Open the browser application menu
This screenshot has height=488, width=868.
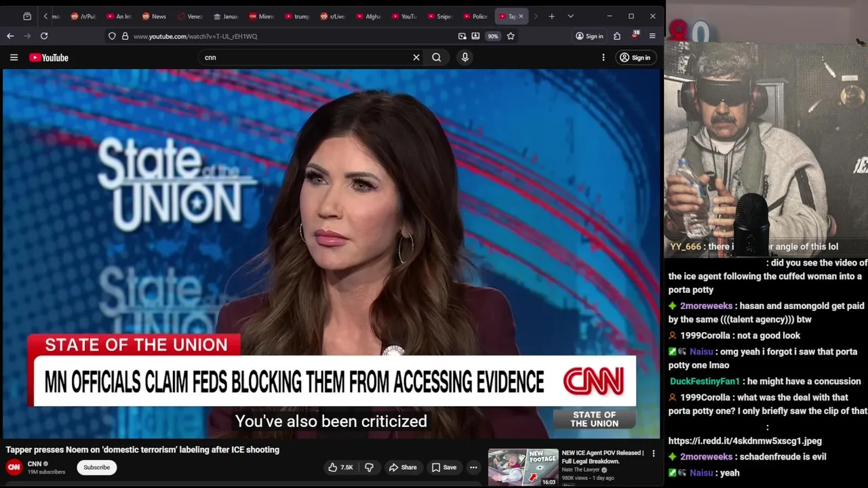coord(652,36)
